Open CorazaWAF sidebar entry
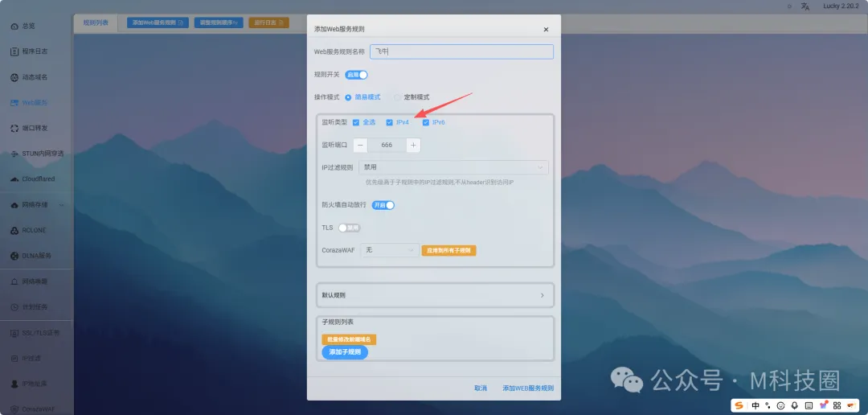The width and height of the screenshot is (868, 415). [x=33, y=409]
